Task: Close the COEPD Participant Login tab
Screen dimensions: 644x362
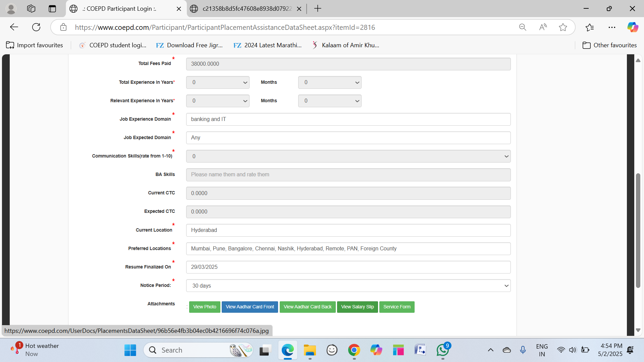Action: pos(179,9)
